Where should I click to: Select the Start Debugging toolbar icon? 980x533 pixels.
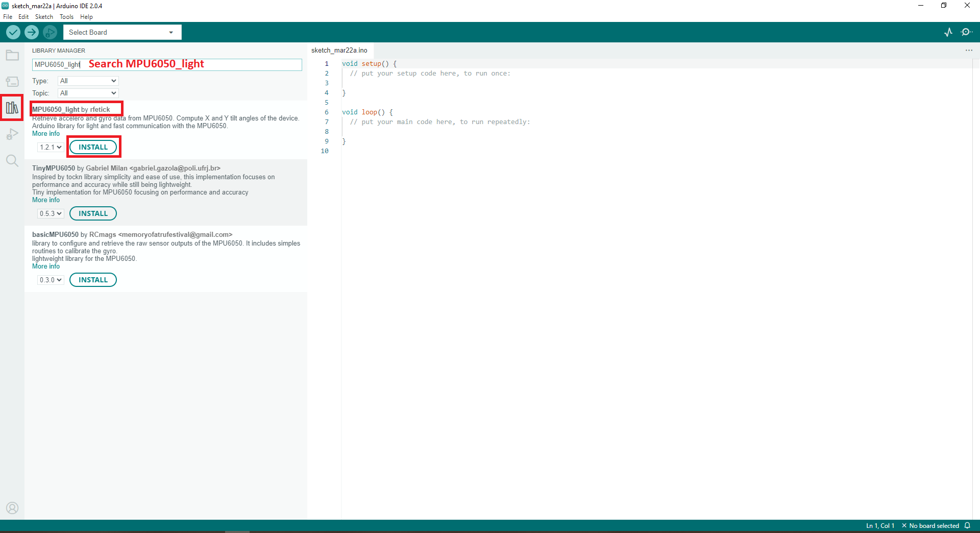point(50,32)
